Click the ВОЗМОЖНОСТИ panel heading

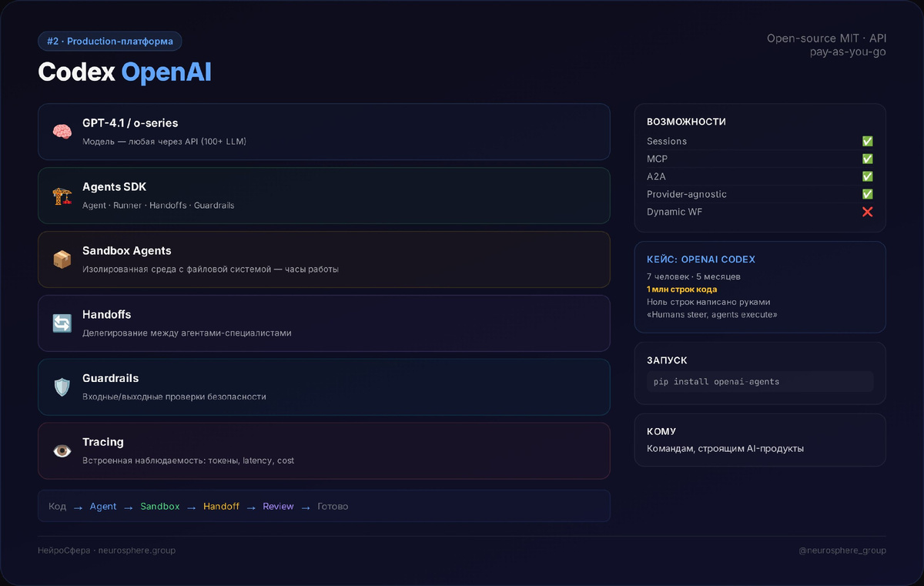pyautogui.click(x=686, y=122)
